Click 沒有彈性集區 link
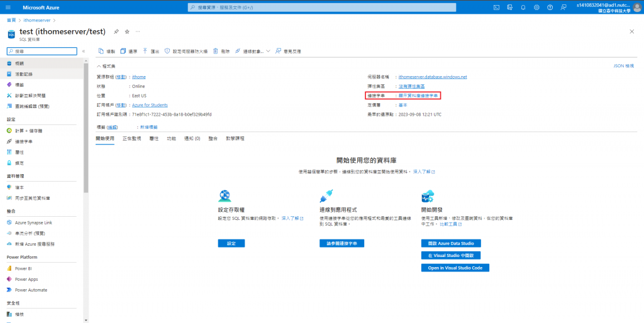 click(x=411, y=86)
